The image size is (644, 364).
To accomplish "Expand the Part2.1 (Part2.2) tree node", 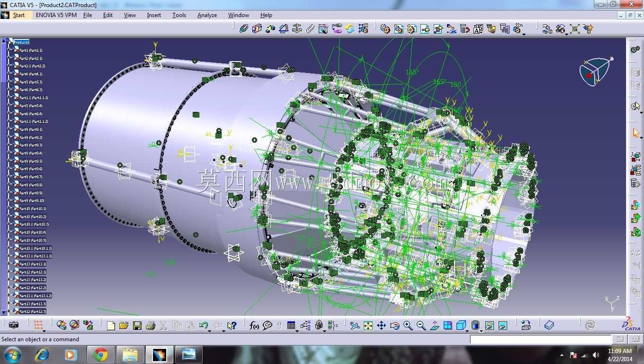I will pos(10,66).
